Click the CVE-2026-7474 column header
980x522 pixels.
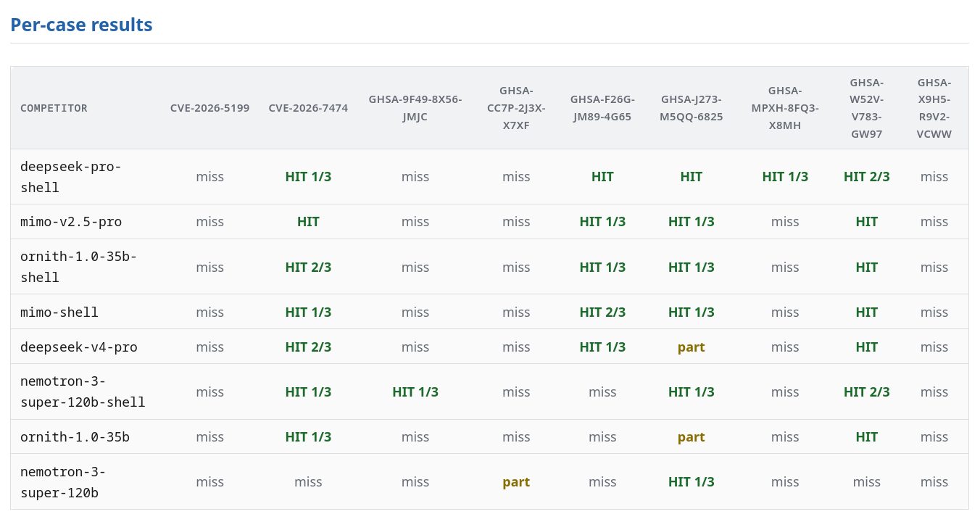tap(308, 108)
